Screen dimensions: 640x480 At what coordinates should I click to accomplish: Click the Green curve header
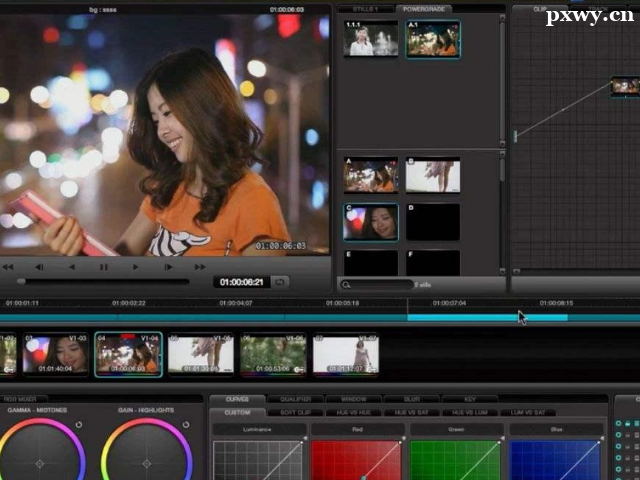click(x=456, y=429)
